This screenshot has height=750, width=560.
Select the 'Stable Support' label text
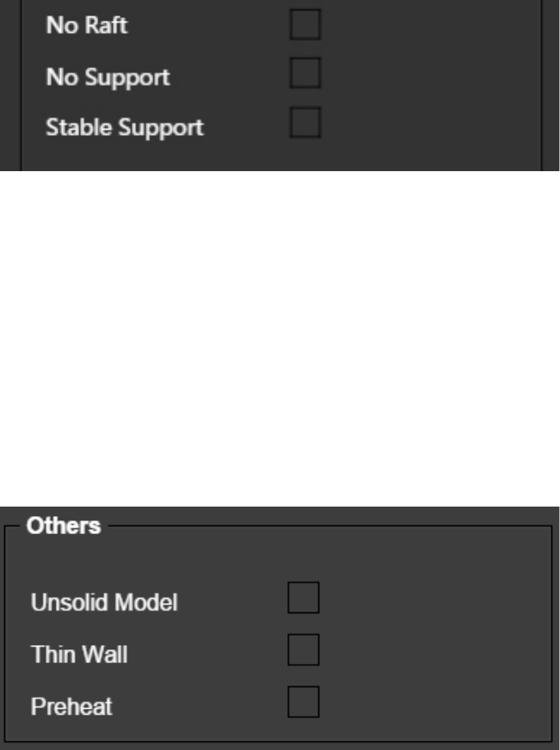[x=124, y=127]
